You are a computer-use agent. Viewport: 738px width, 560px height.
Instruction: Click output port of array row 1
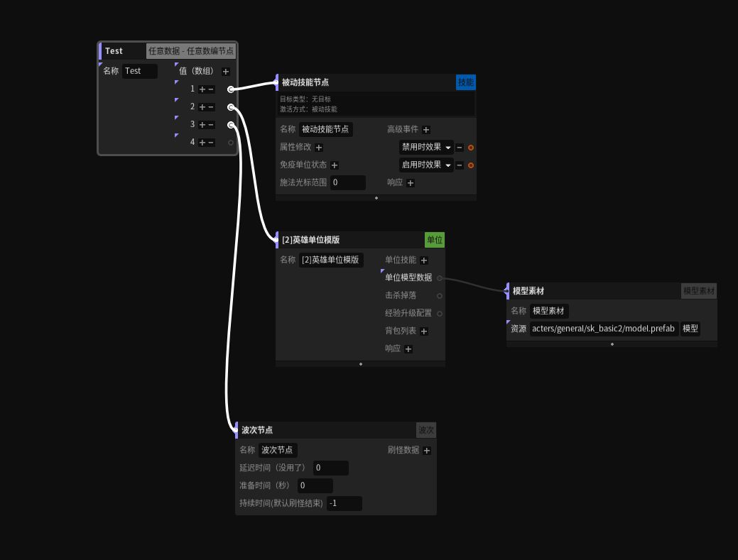(x=231, y=89)
